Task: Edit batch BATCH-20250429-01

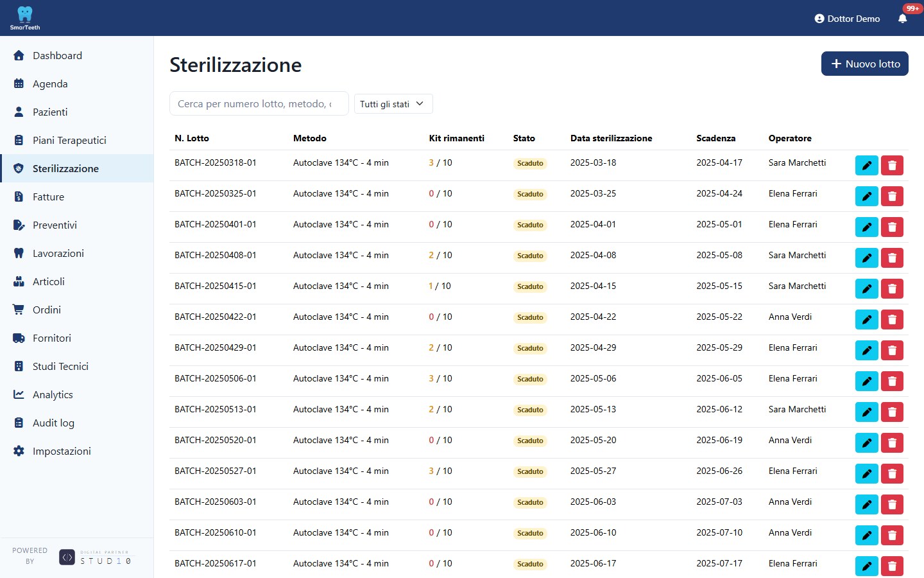Action: click(866, 350)
